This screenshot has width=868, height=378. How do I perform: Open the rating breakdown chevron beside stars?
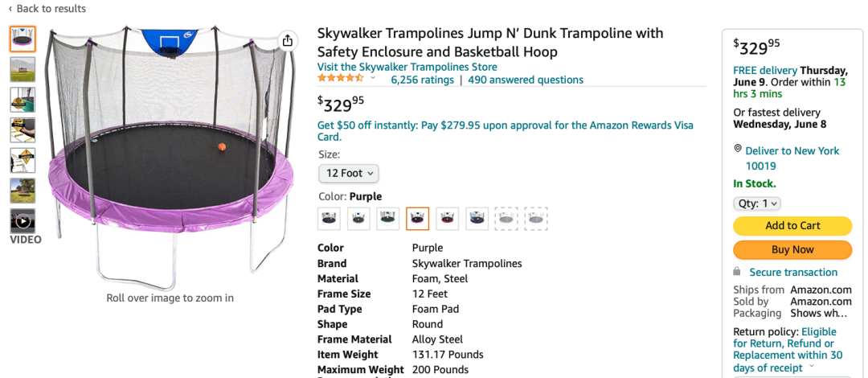(x=373, y=79)
